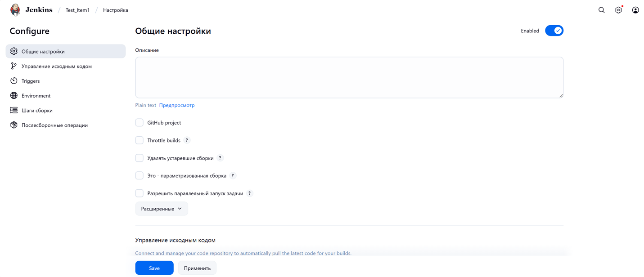
Task: Toggle the Enabled switch off
Action: click(x=554, y=31)
